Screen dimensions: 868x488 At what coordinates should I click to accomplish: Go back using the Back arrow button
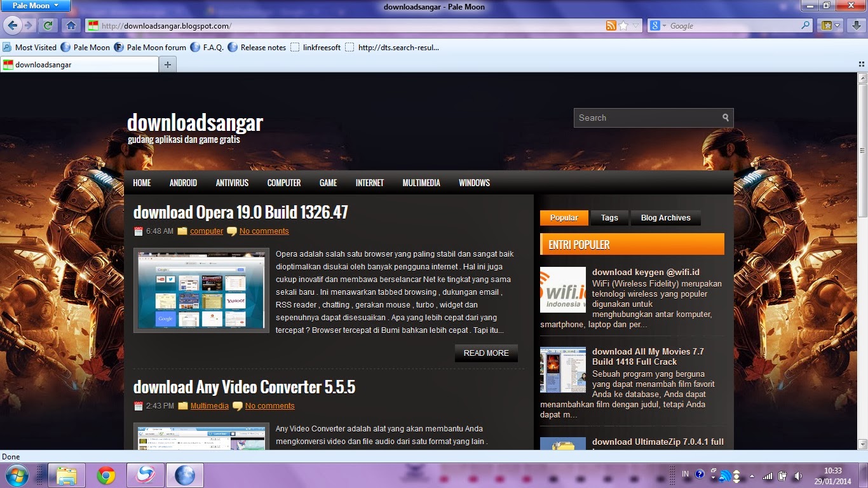click(12, 25)
